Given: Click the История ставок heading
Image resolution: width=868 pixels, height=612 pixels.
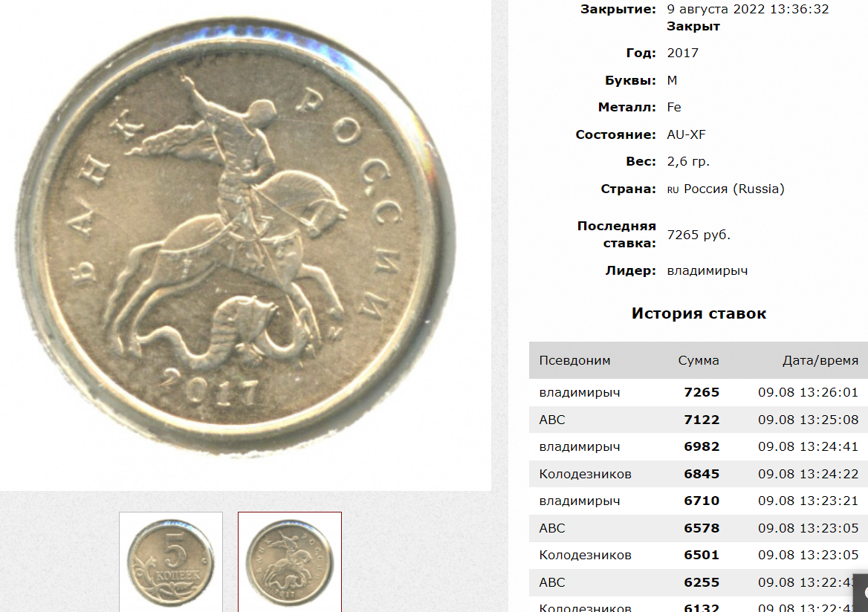Looking at the screenshot, I should pos(699,313).
